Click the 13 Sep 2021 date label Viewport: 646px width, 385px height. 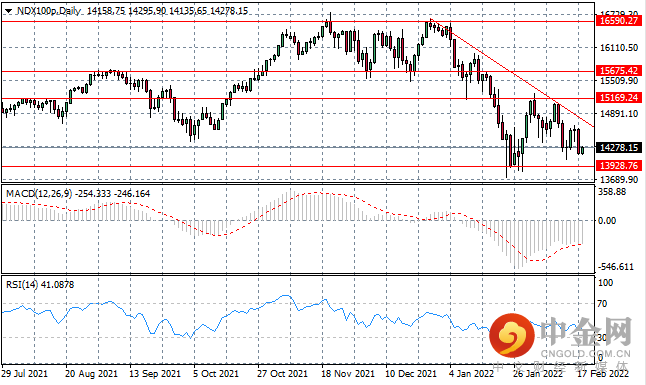pos(155,374)
